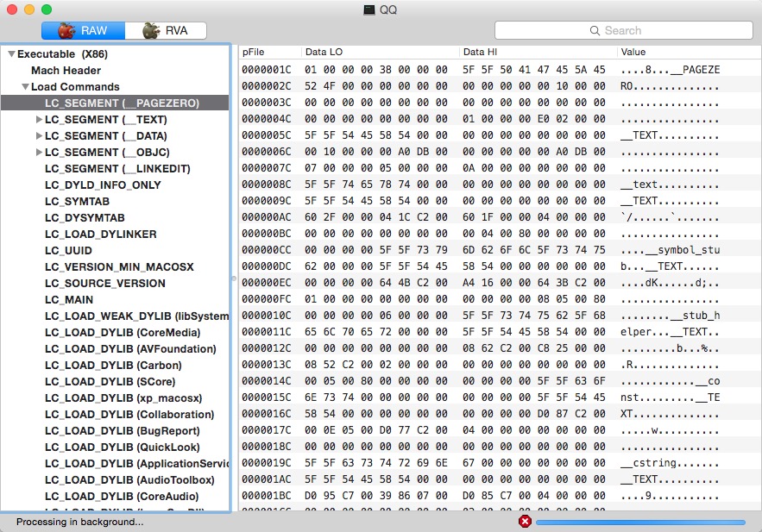
Task: Select LC_LOAD_DYLIB (SCore) item
Action: point(110,382)
